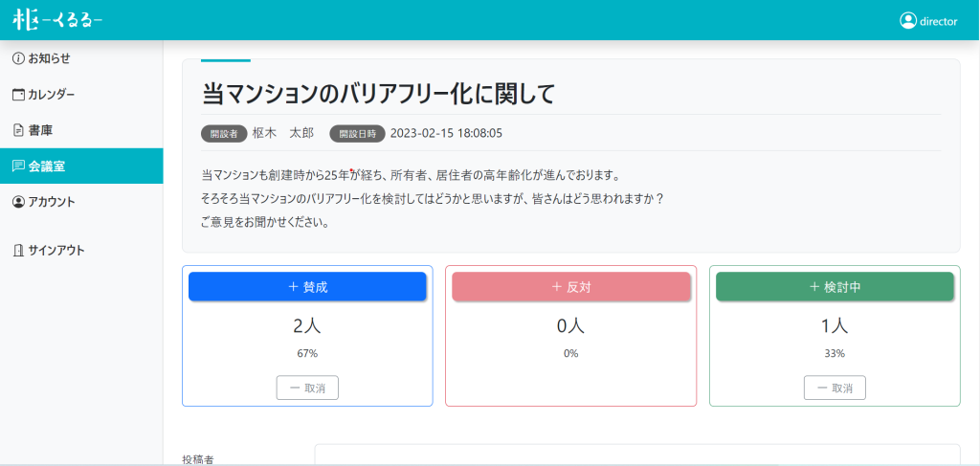
Task: Vote with the red 反対 button
Action: (x=571, y=287)
